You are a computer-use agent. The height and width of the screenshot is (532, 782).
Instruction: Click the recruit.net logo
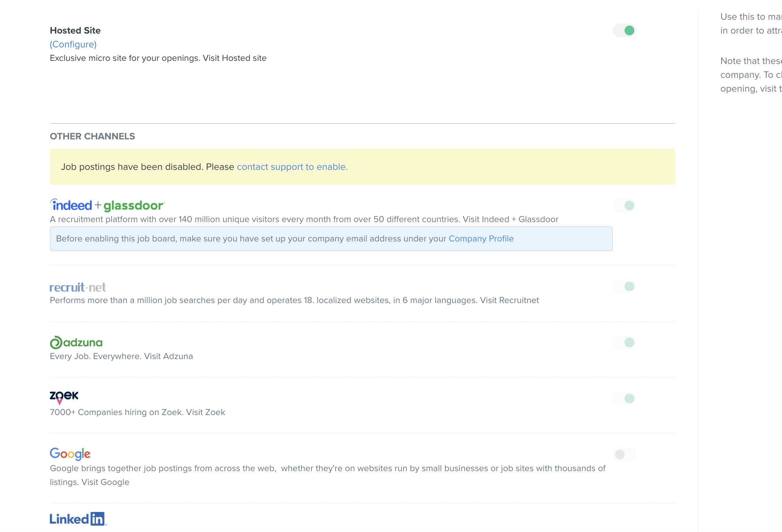tap(78, 287)
